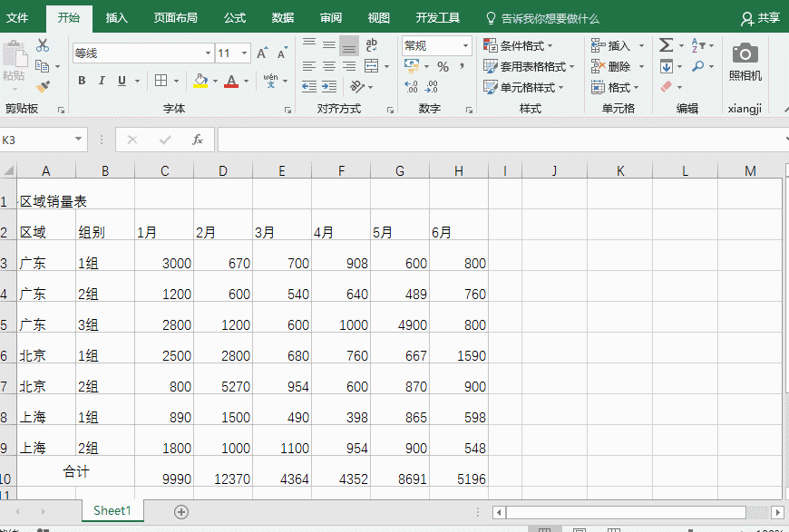Switch to the 插入 ribbon tab

(116, 17)
